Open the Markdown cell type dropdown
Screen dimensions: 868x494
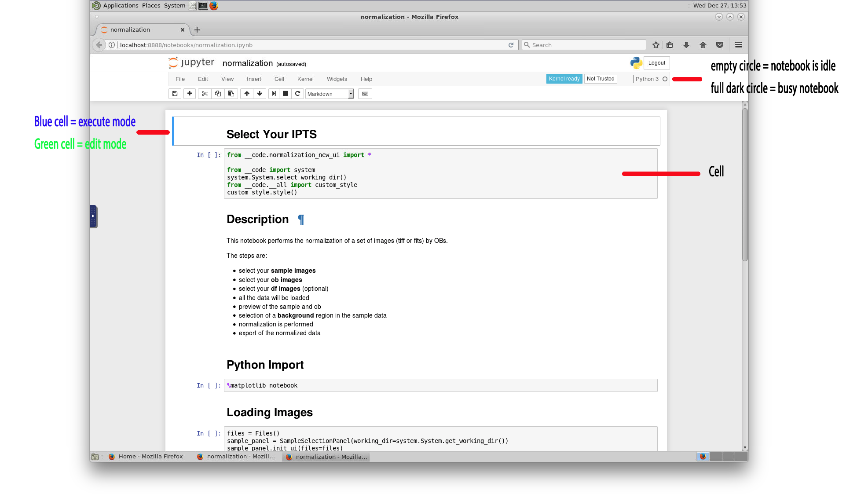[x=330, y=94]
